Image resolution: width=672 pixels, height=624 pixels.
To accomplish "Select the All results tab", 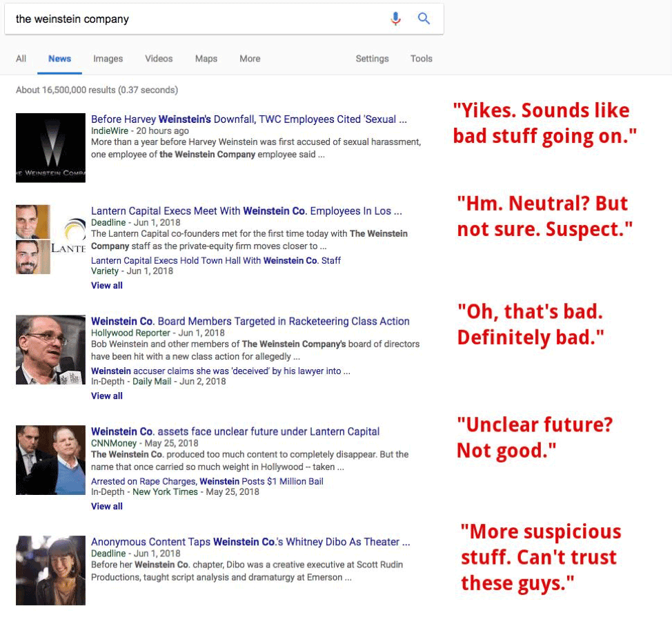I will (x=21, y=59).
